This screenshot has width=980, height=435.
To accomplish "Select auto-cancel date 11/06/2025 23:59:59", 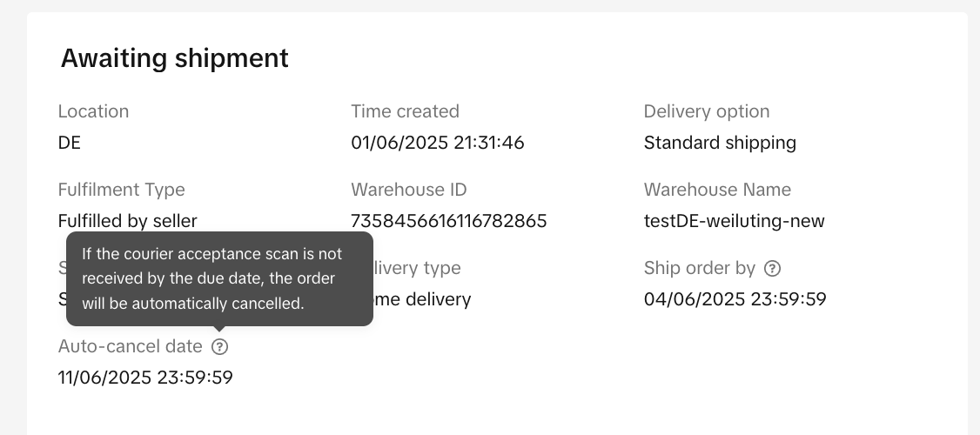I will pyautogui.click(x=145, y=378).
